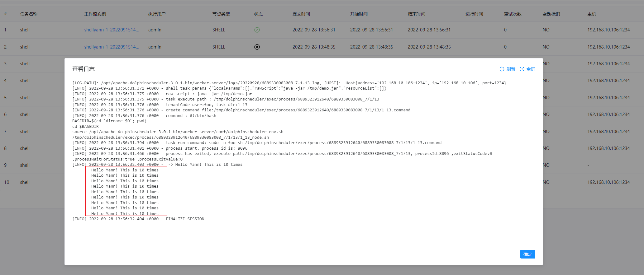Click the 'cd $BASEDIR' log line
Image resolution: width=644 pixels, height=275 pixels.
(x=85, y=127)
